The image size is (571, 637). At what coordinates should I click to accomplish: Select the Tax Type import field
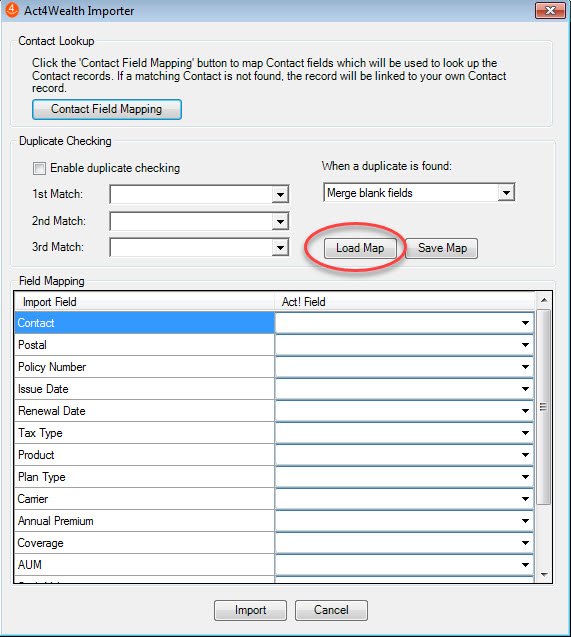[x=145, y=433]
